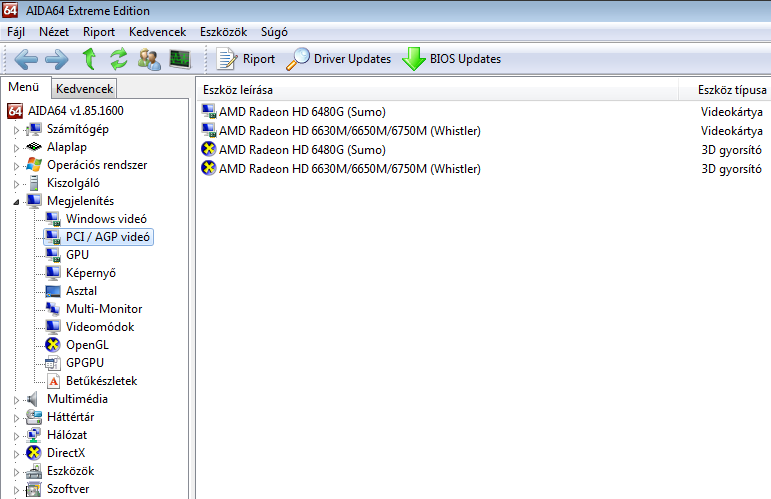Open the Eszközök menu in menu bar
Viewport: 771px width, 499px height.
[x=223, y=32]
